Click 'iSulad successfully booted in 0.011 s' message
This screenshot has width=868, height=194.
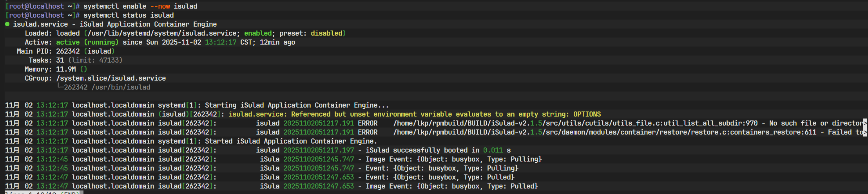[x=438, y=150]
